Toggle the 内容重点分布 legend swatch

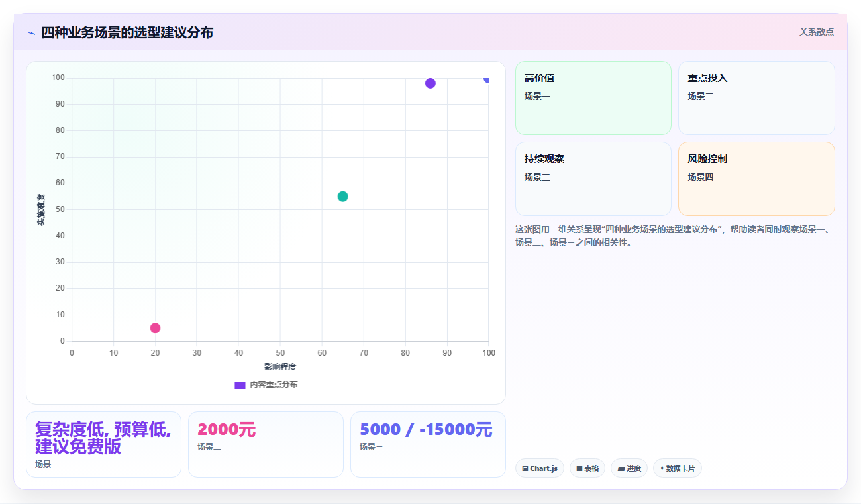click(x=240, y=385)
